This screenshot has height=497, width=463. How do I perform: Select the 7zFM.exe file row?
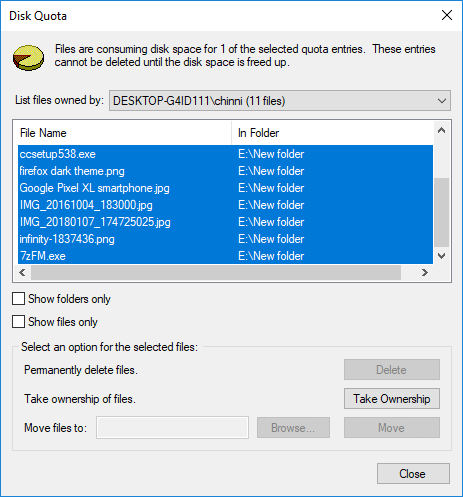click(225, 256)
